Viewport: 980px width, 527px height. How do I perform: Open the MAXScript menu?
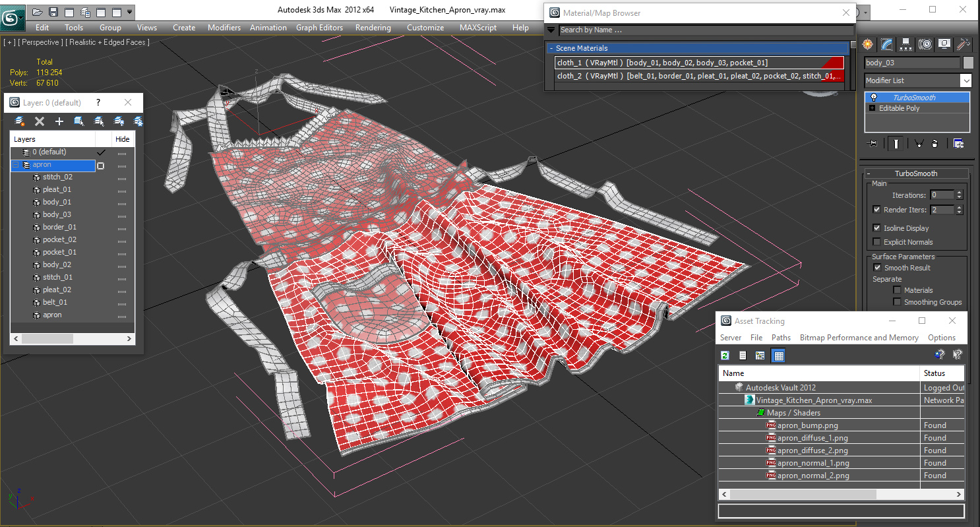pos(478,28)
